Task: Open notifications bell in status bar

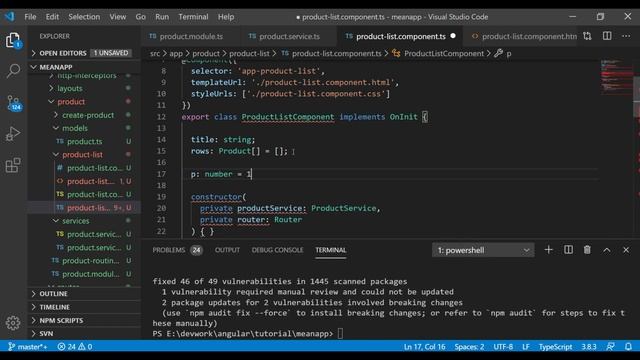Action: [x=629, y=347]
